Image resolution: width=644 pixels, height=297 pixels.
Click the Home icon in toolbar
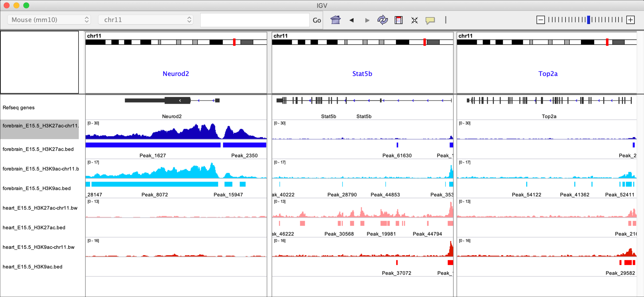coord(335,20)
